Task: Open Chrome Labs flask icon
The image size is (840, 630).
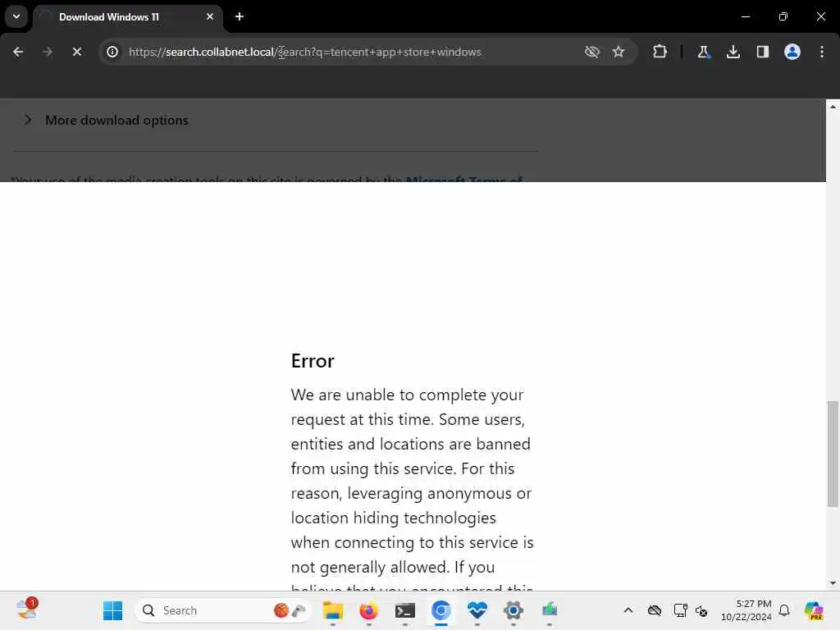Action: (x=703, y=52)
